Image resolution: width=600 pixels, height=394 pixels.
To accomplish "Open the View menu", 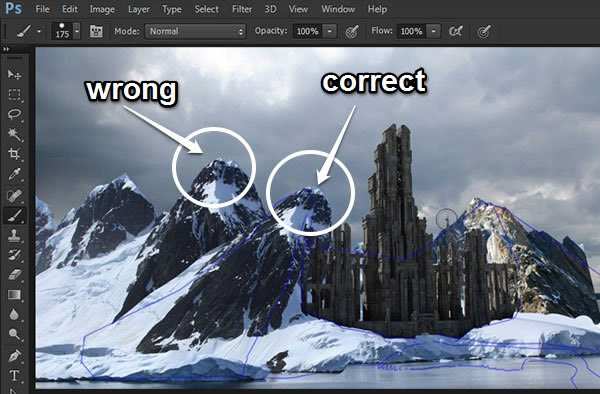I will (x=298, y=9).
